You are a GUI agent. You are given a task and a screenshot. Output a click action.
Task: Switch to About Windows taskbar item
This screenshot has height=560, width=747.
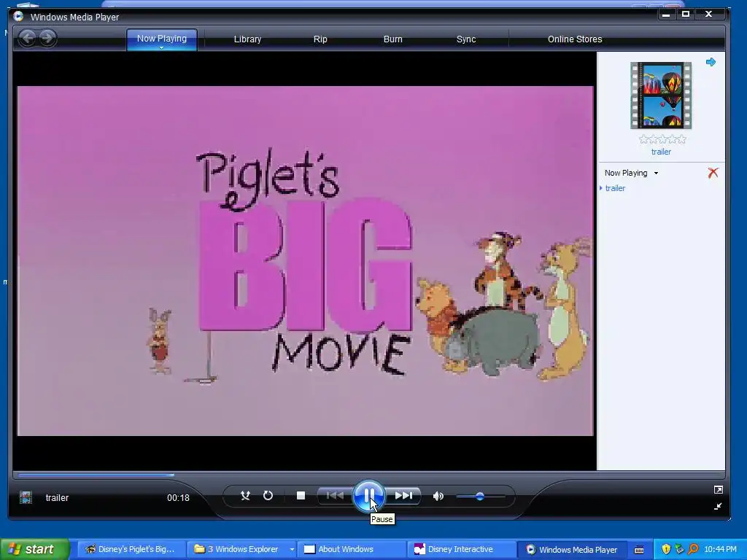(352, 549)
